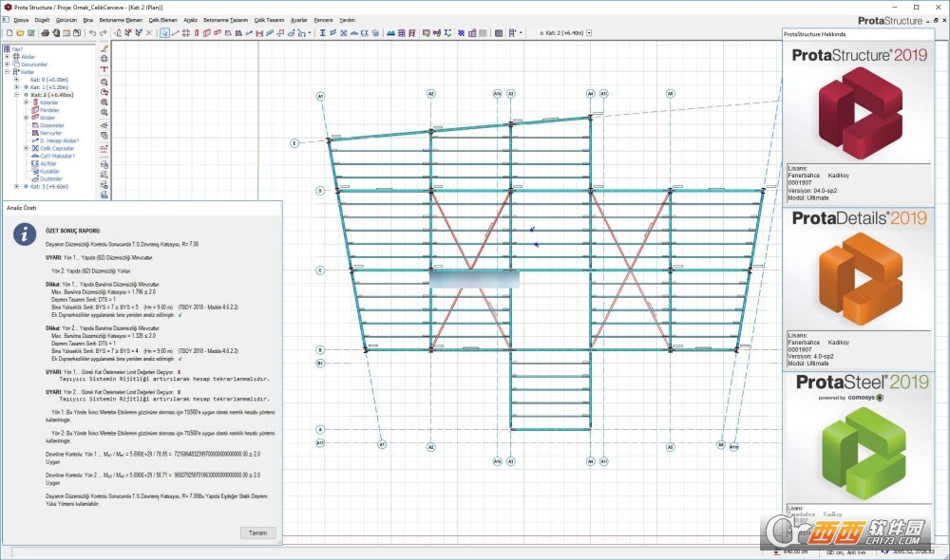Viewport: 950px width, 560px height.
Task: Open a project with the folder icon
Action: point(20,32)
